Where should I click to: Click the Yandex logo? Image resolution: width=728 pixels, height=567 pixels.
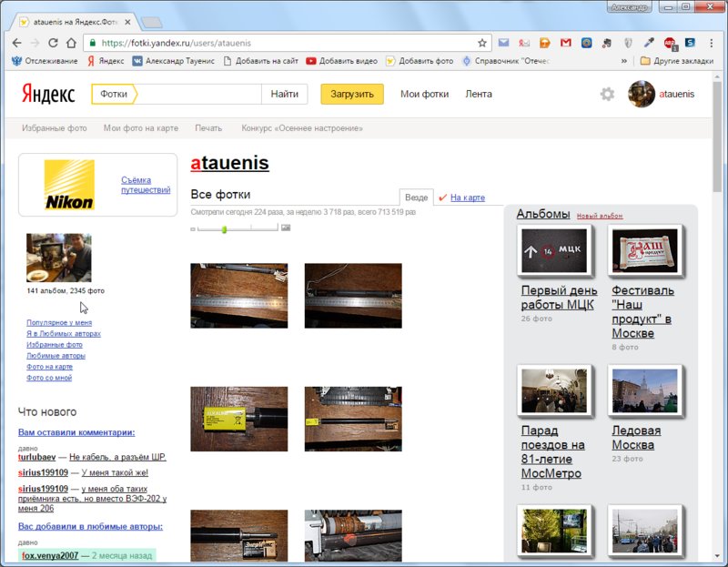coord(48,95)
